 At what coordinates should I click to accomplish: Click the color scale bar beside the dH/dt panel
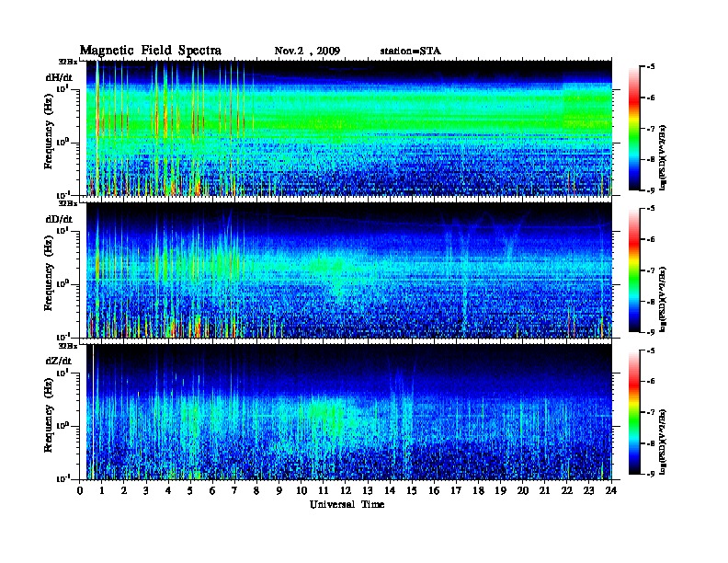634,128
